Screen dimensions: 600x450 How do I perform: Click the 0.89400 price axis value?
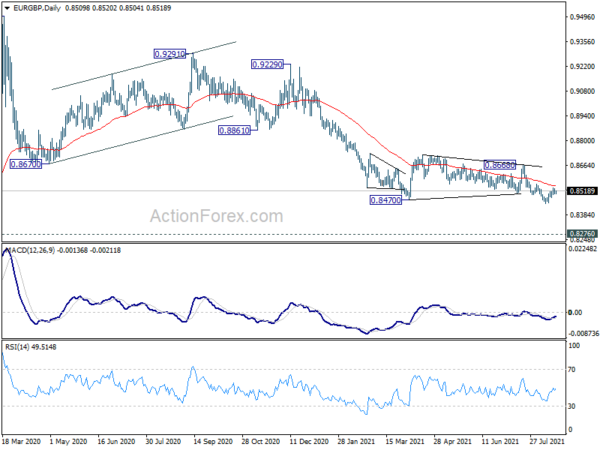[x=582, y=116]
